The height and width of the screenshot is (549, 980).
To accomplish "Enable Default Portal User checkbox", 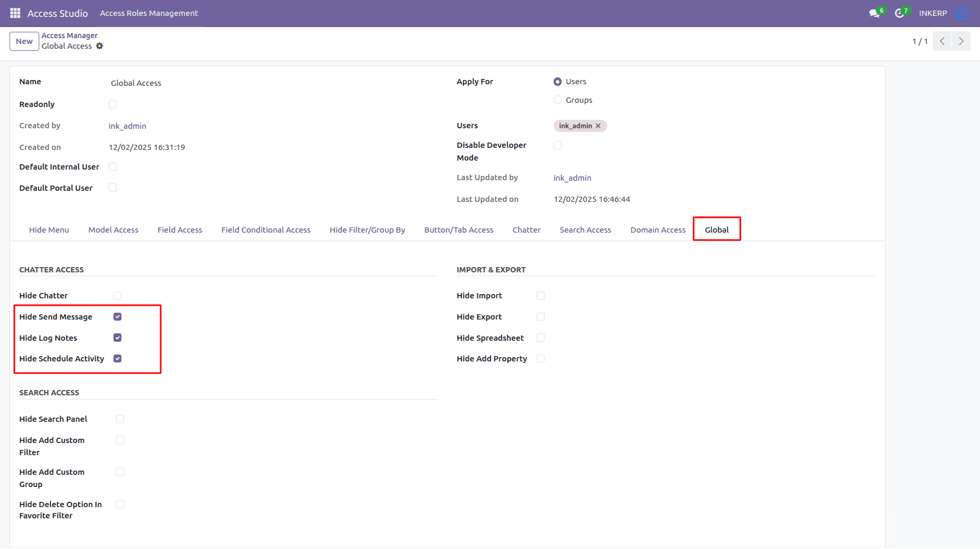I will [112, 188].
